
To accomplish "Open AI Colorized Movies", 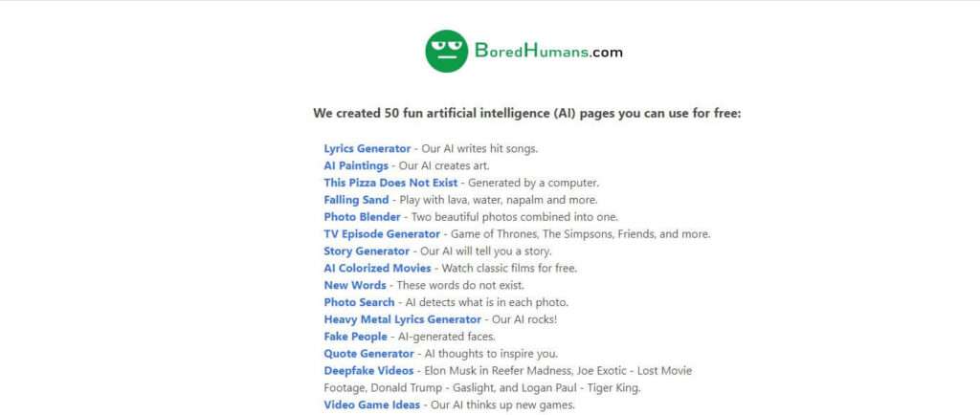I will click(377, 269).
